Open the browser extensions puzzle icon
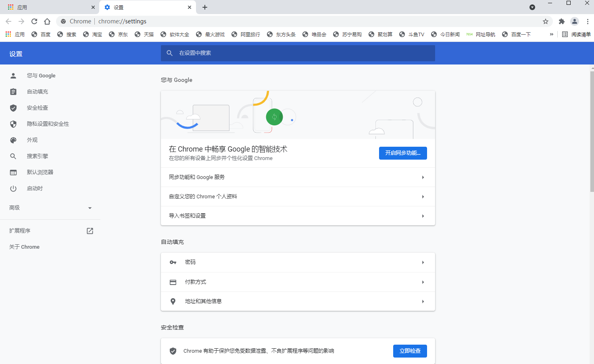 click(561, 21)
